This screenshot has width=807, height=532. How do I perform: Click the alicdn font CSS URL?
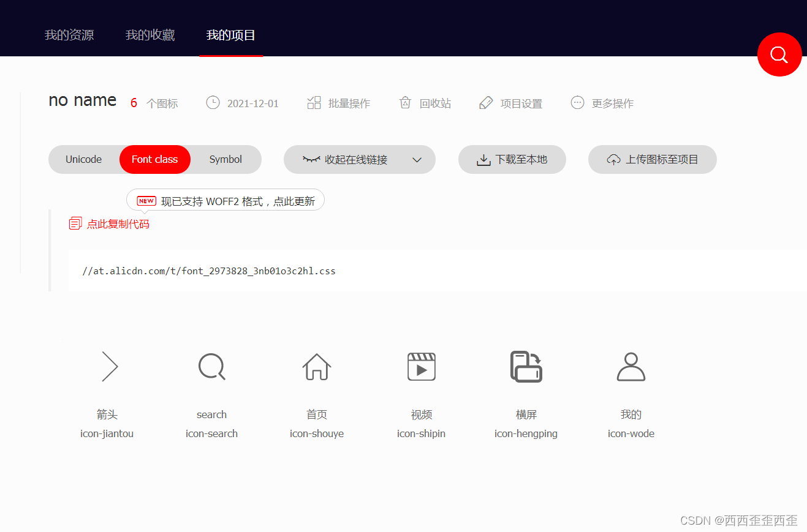[x=209, y=271]
